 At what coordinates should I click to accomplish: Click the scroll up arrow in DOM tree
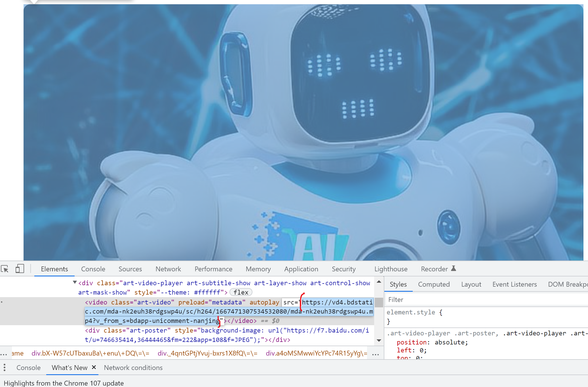point(379,282)
